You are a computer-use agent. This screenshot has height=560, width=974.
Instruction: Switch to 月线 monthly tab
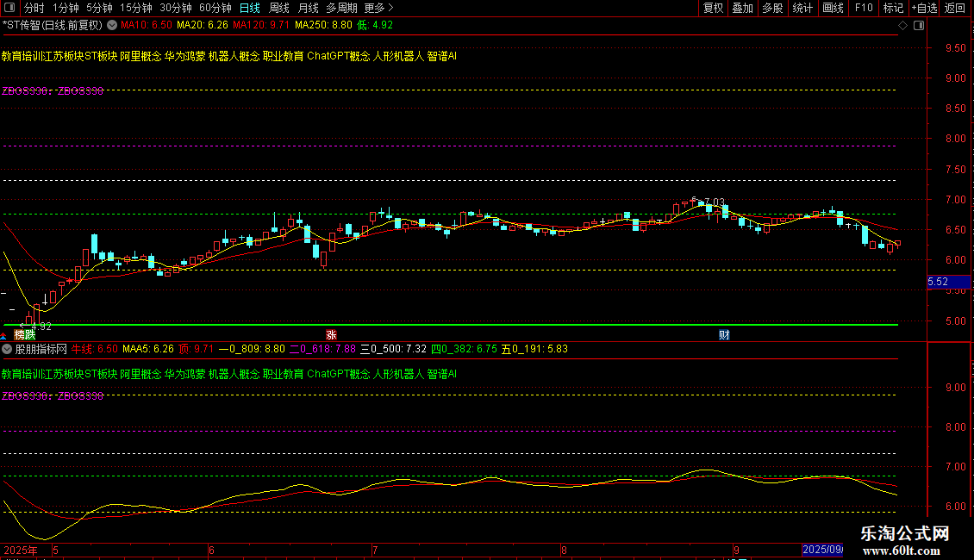click(308, 8)
